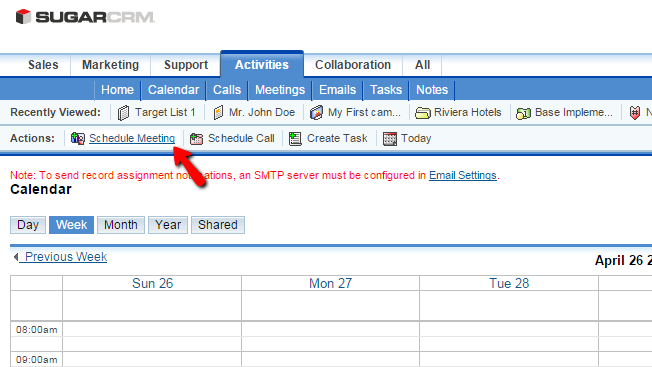The image size is (652, 367).
Task: Click the Base Implementation project icon
Action: (523, 113)
